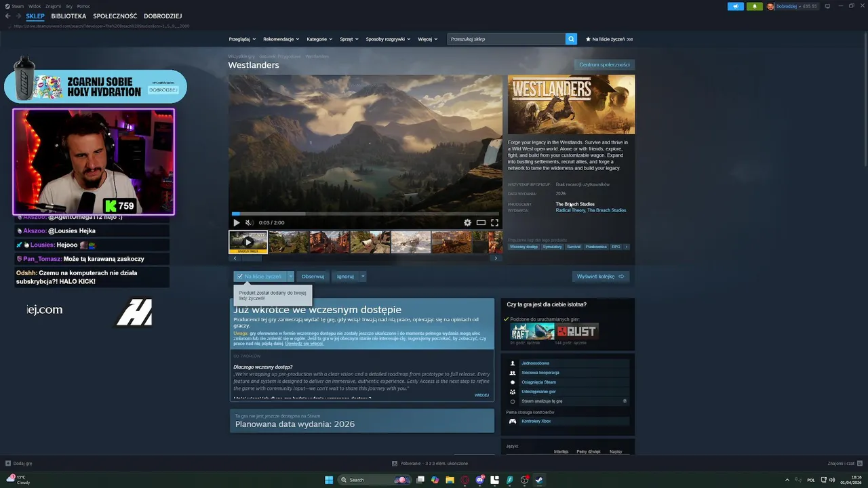Expand the Sprzęt dropdown

click(349, 39)
